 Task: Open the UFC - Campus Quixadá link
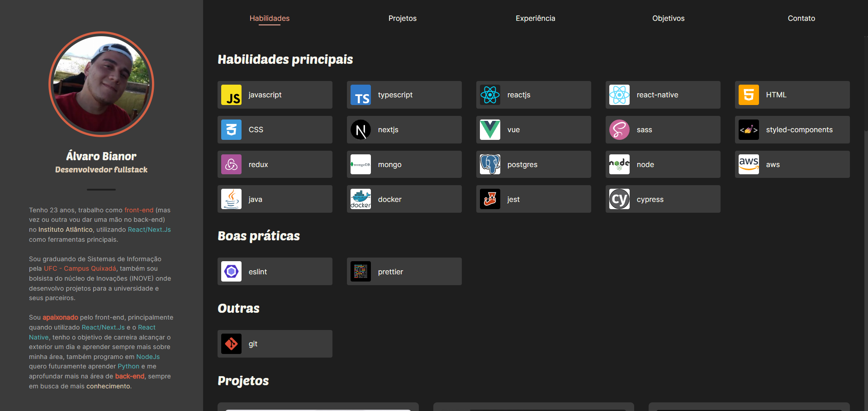pyautogui.click(x=80, y=268)
